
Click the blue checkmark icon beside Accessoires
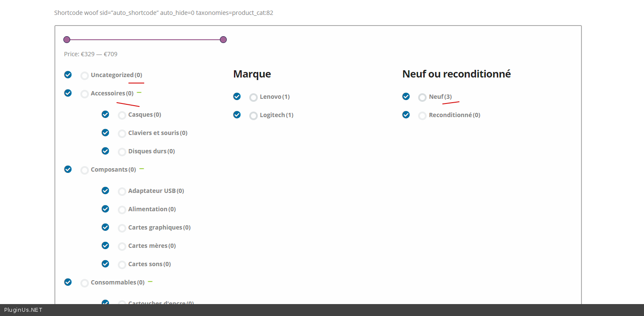pyautogui.click(x=68, y=93)
